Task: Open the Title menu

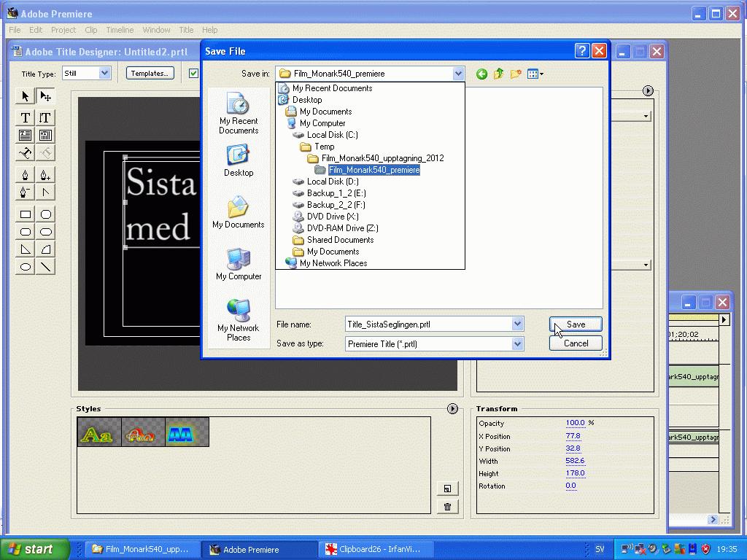Action: 186,30
